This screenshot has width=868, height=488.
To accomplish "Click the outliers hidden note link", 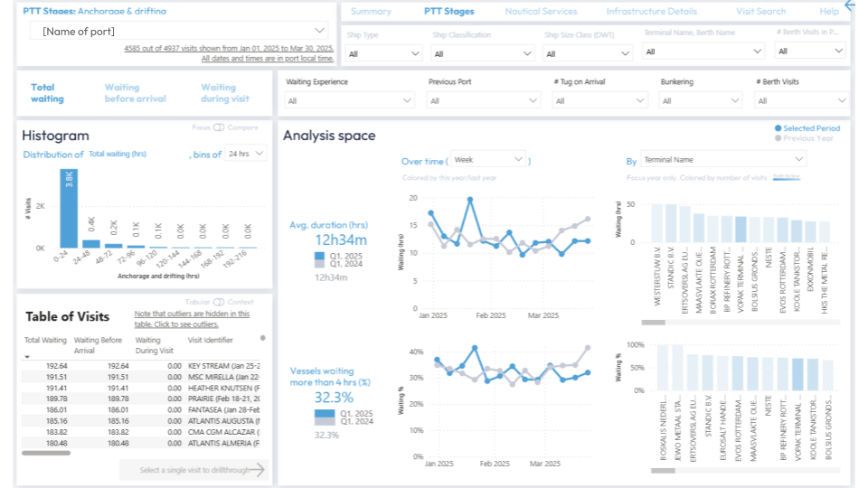I will (191, 319).
